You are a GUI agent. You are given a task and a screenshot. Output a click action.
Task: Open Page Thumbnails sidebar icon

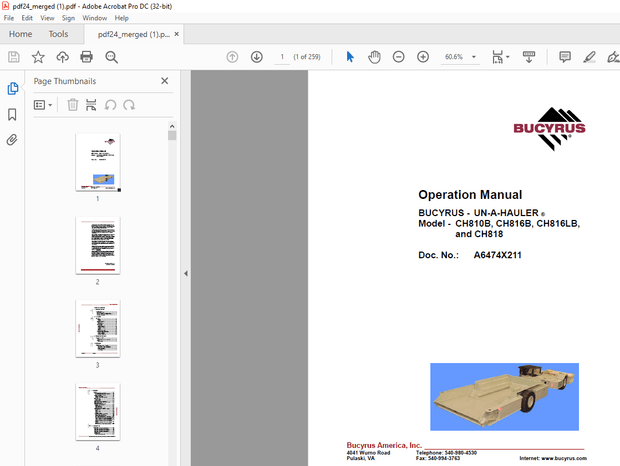pyautogui.click(x=13, y=89)
